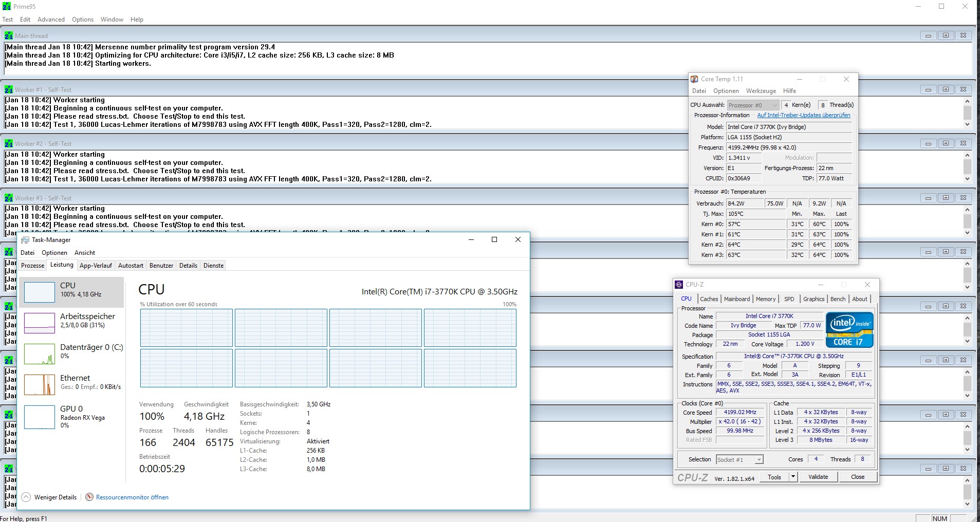The height and width of the screenshot is (522, 980).
Task: Click the Prime95 application icon in title bar
Action: pyautogui.click(x=7, y=6)
